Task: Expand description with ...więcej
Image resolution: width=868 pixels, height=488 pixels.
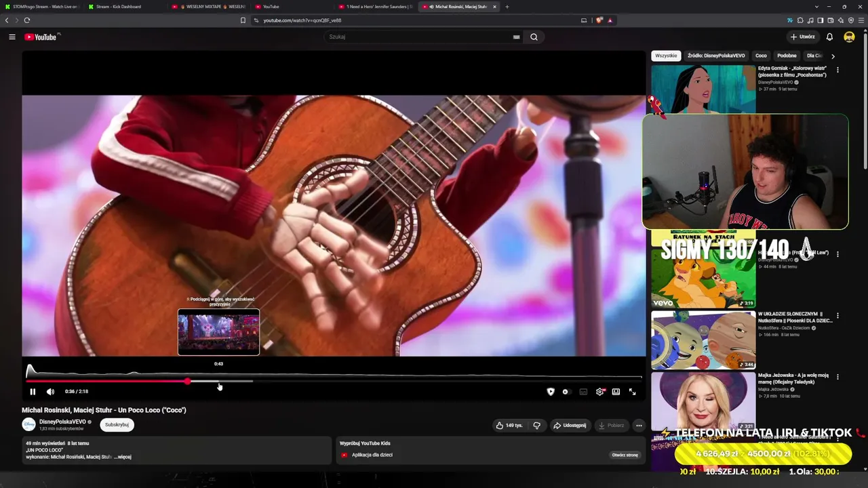Action: [x=123, y=457]
